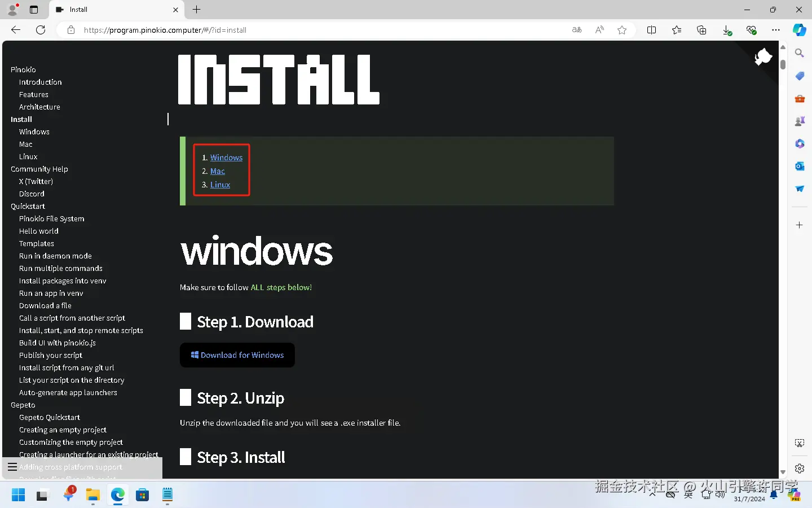Open Task View on the taskbar
812x508 pixels.
click(43, 495)
